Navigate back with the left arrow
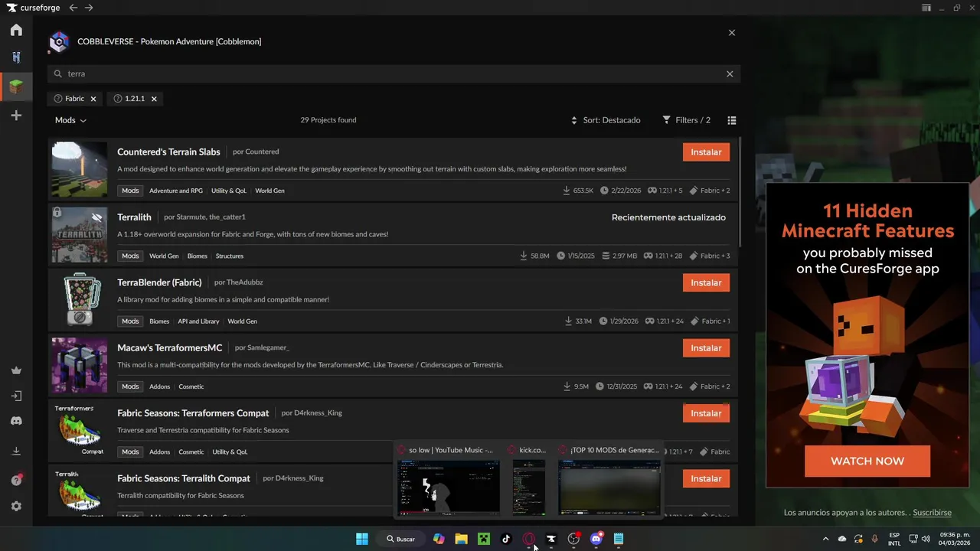980x551 pixels. (x=73, y=8)
